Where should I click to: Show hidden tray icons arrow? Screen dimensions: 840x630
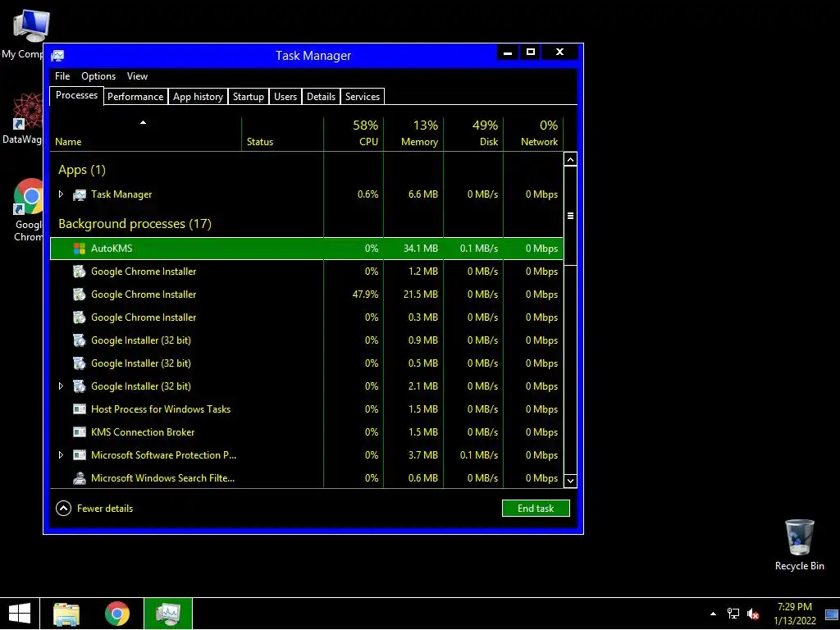(713, 614)
